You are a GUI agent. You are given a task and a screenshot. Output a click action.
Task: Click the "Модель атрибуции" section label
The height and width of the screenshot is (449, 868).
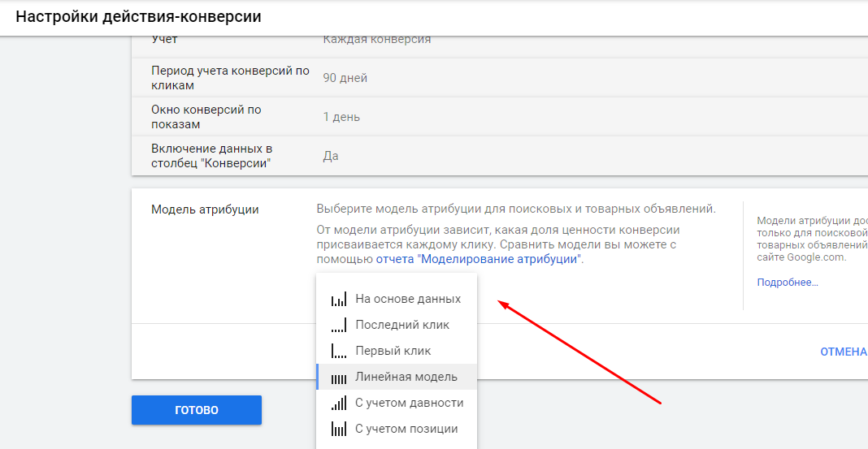pos(205,209)
